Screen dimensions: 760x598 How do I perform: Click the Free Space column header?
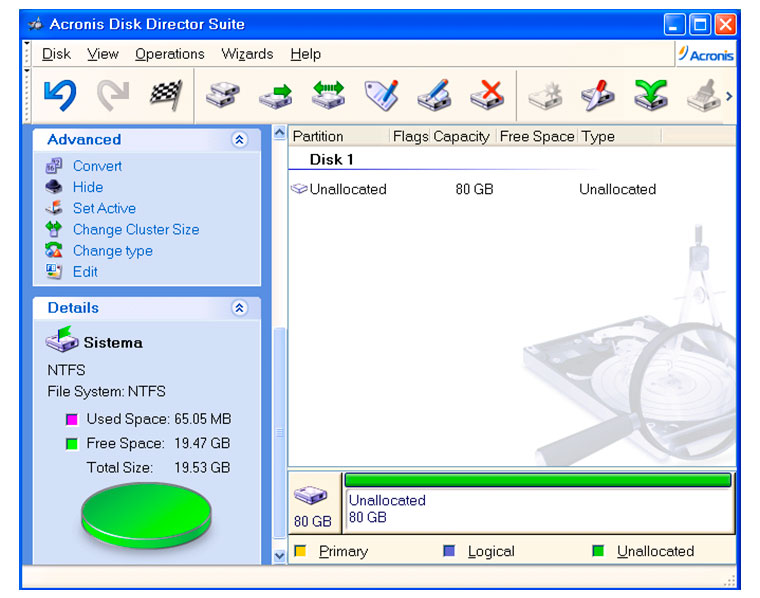537,137
